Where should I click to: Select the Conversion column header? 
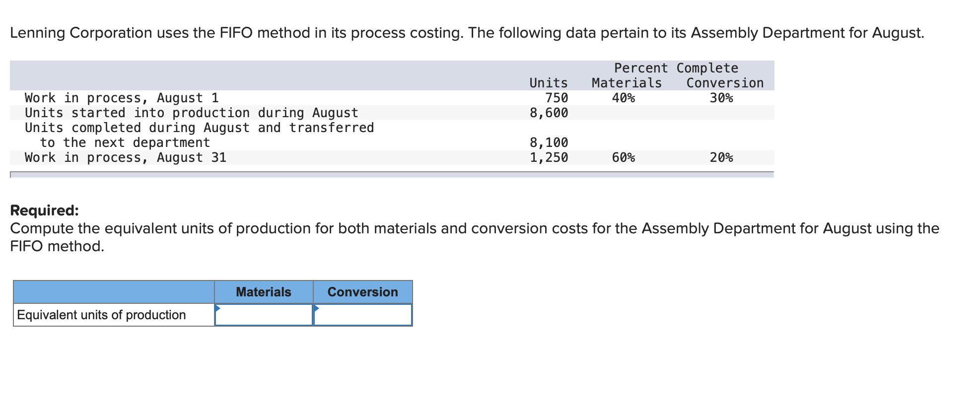point(362,292)
